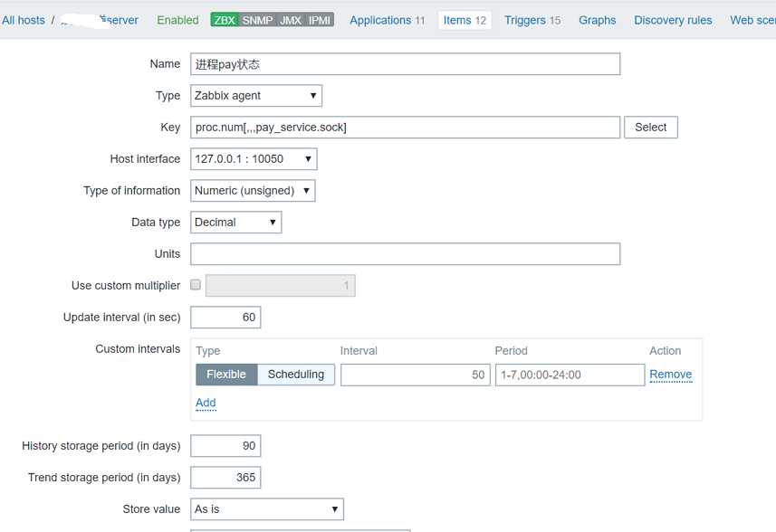This screenshot has height=532, width=776.
Task: Open Data type dropdown showing Decimal
Action: click(x=235, y=222)
